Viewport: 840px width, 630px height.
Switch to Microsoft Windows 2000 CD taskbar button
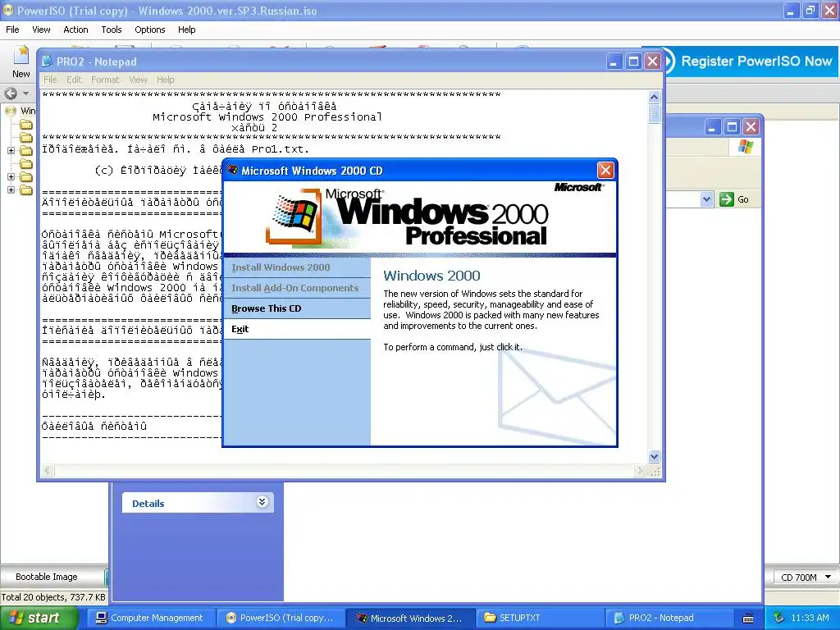click(x=410, y=618)
